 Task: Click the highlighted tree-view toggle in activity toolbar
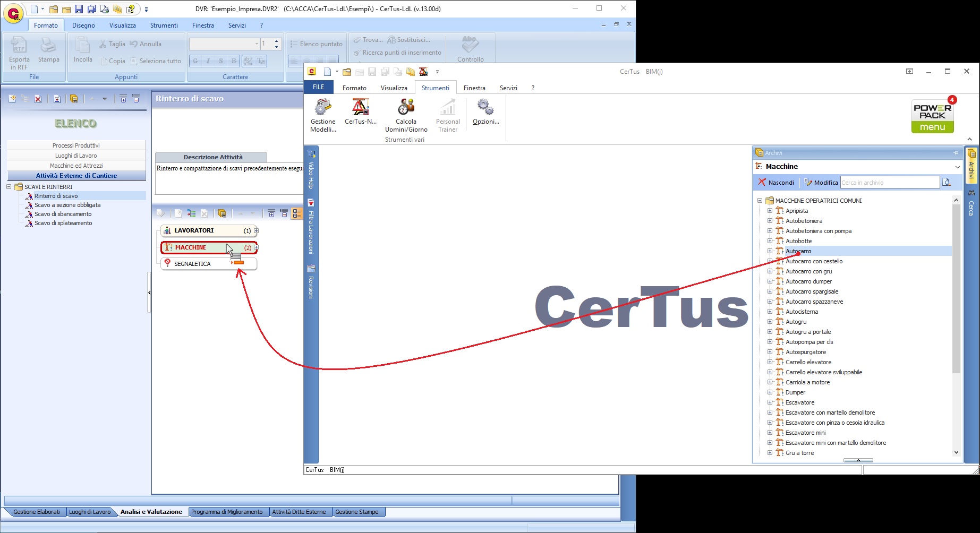[x=297, y=213]
